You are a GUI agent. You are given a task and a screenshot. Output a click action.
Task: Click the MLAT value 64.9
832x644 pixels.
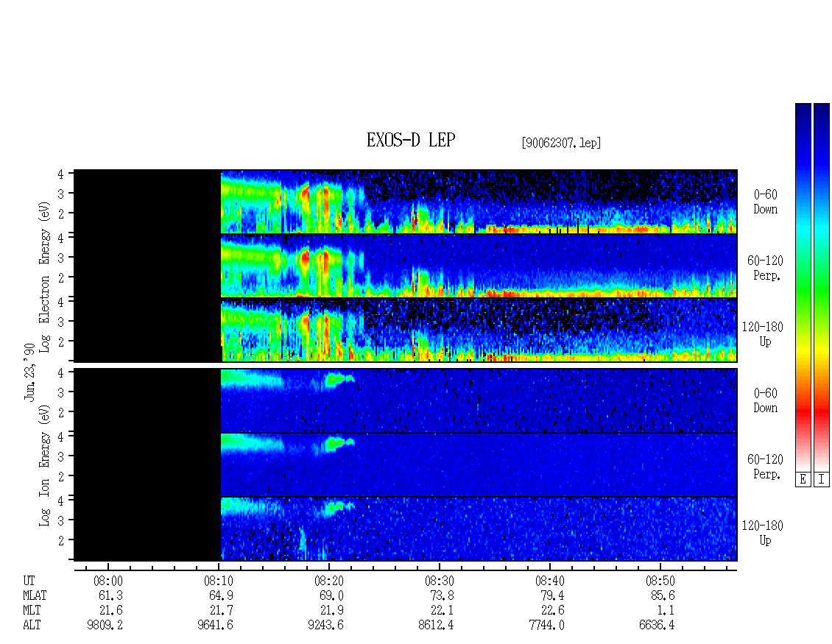(x=221, y=595)
